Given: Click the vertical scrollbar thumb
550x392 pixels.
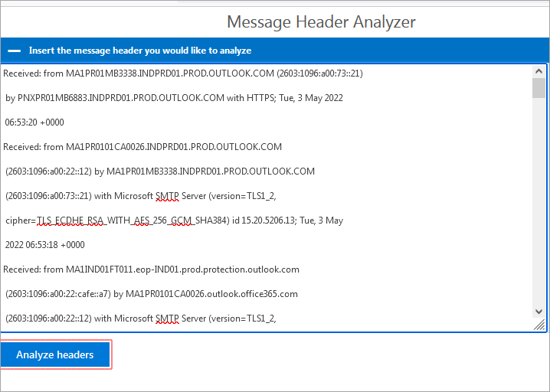Looking at the screenshot, I should coord(539,88).
